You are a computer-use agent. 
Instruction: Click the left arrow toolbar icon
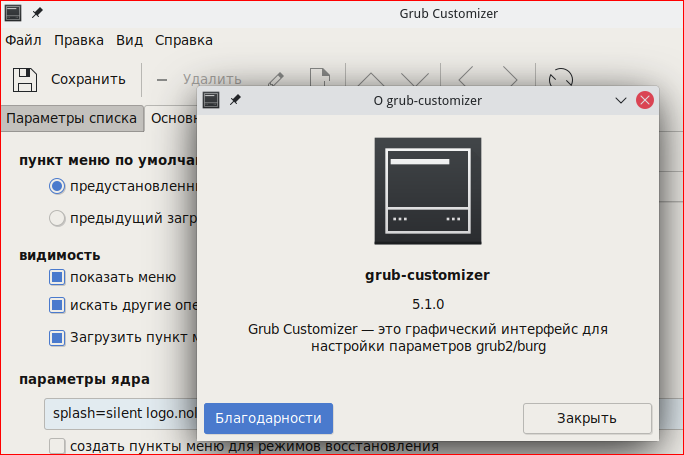coord(465,77)
